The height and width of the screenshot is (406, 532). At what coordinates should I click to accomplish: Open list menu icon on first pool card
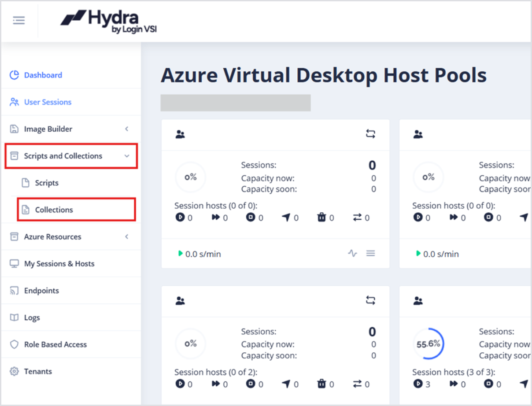coord(371,253)
